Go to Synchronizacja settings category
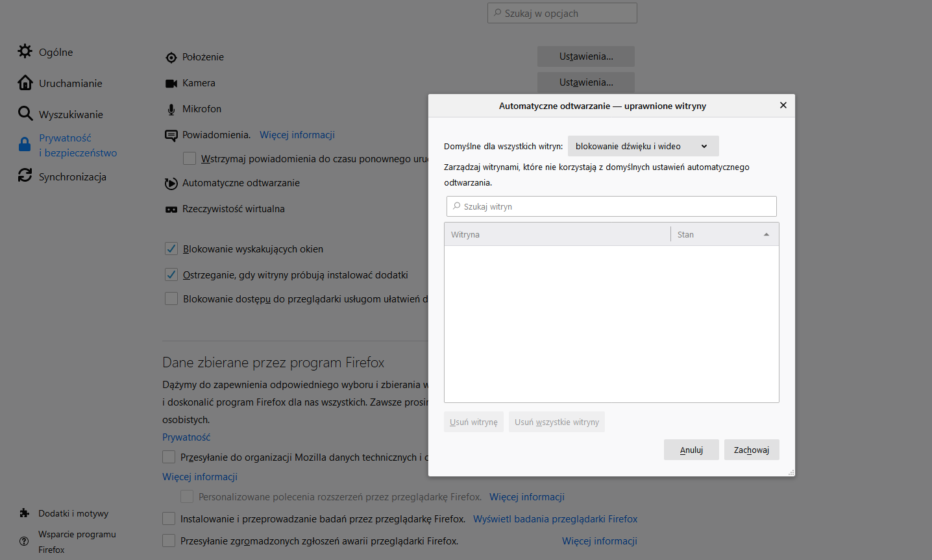The width and height of the screenshot is (932, 560). click(x=72, y=177)
